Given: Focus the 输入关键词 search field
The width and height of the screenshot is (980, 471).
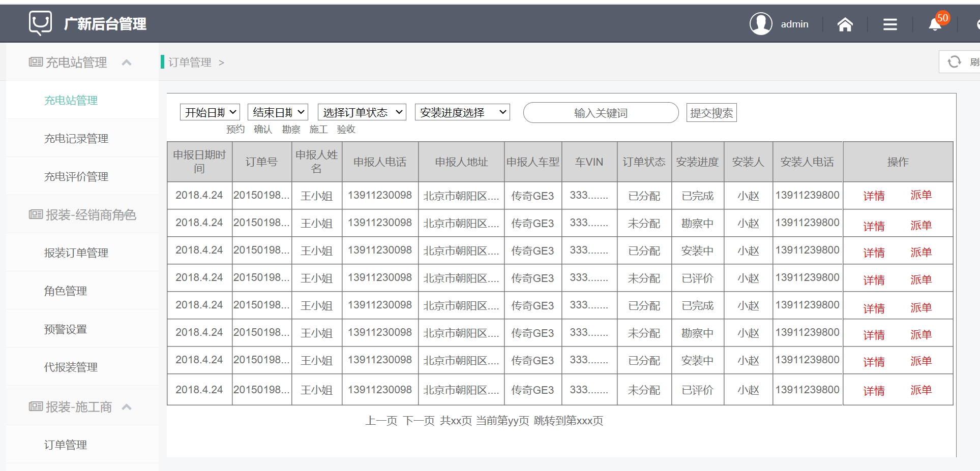Looking at the screenshot, I should (x=601, y=113).
